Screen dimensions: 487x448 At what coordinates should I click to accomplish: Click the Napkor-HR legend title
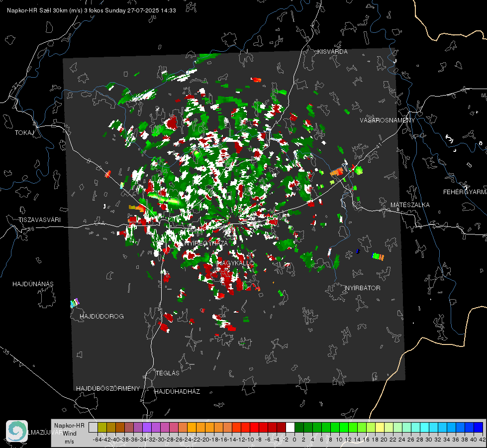[69, 426]
